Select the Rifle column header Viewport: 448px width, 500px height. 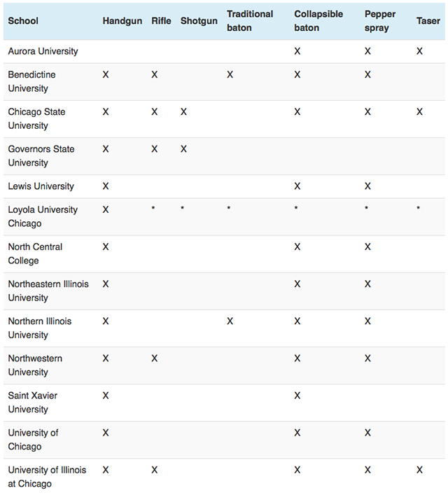click(161, 21)
